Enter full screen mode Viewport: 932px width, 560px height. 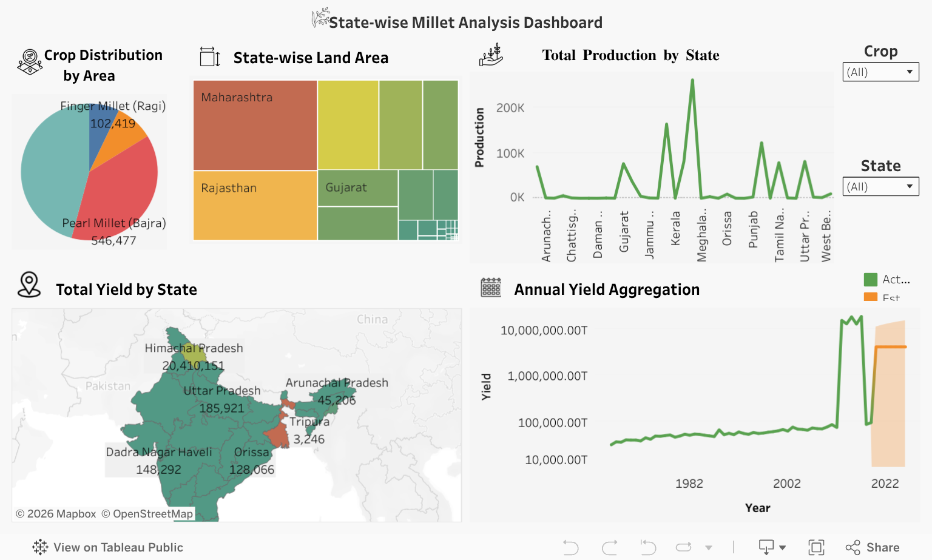coord(816,548)
